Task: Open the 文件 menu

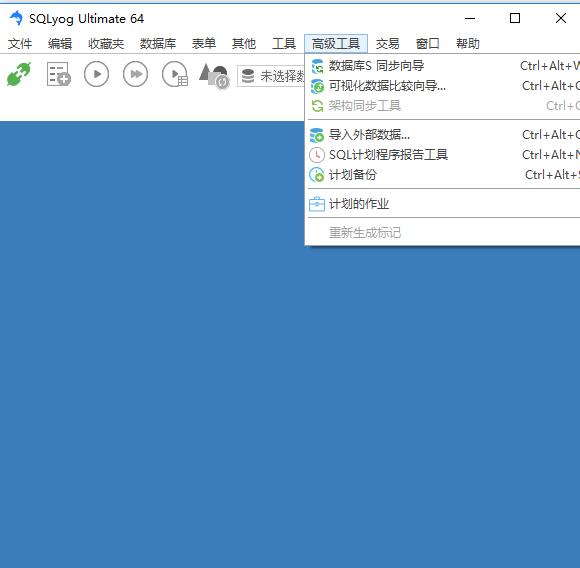Action: pos(20,44)
